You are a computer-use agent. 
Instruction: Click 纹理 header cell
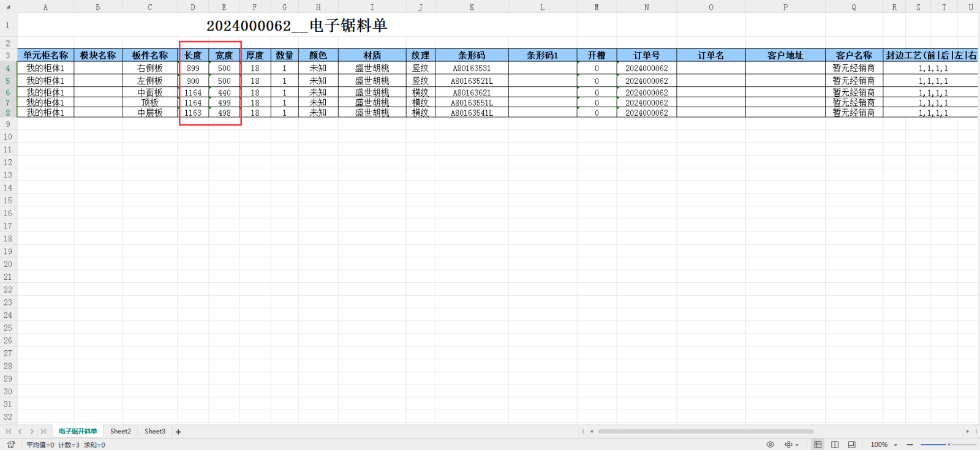420,55
